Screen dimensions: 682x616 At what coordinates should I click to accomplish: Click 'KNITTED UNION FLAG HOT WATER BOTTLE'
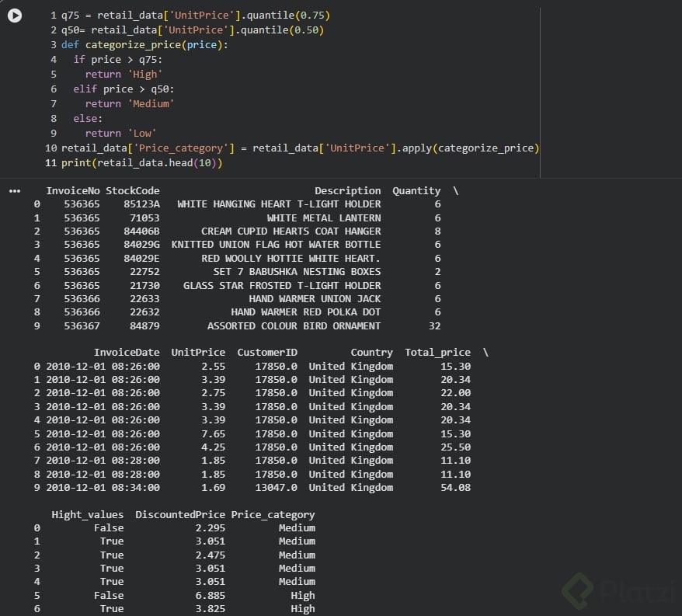click(x=276, y=245)
